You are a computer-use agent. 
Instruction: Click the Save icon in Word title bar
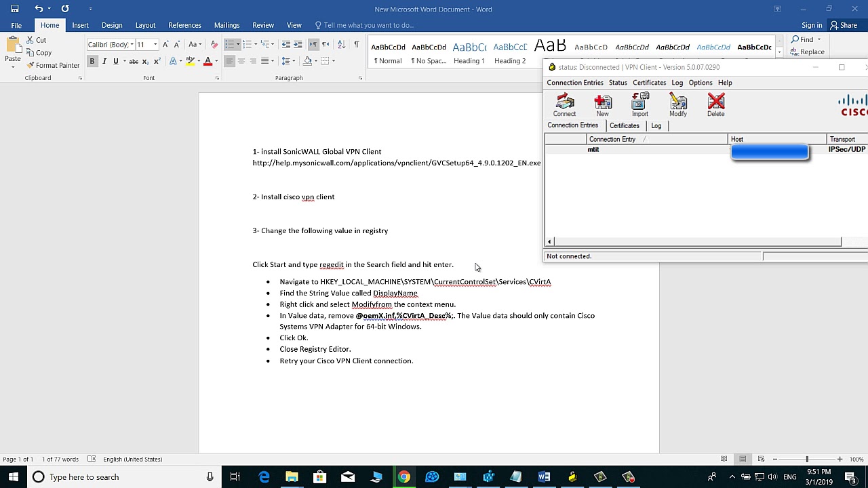[14, 9]
